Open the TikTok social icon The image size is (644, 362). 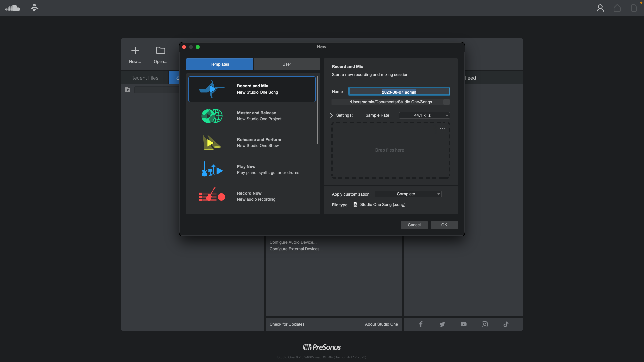tap(506, 324)
